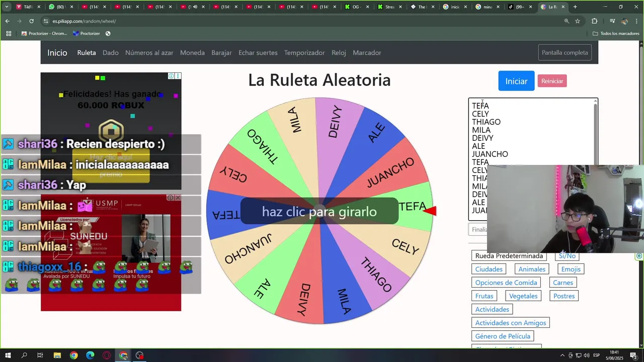Switch to the WhatsApp (80) tab
644x362 pixels.
coord(61,7)
